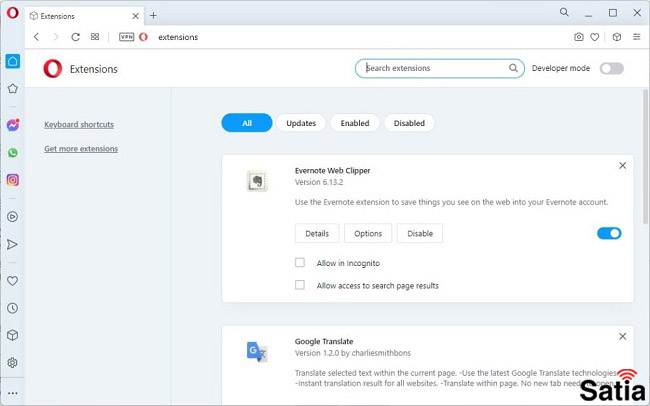Focus the Search extensions field
This screenshot has width=650, height=406.
coord(440,68)
